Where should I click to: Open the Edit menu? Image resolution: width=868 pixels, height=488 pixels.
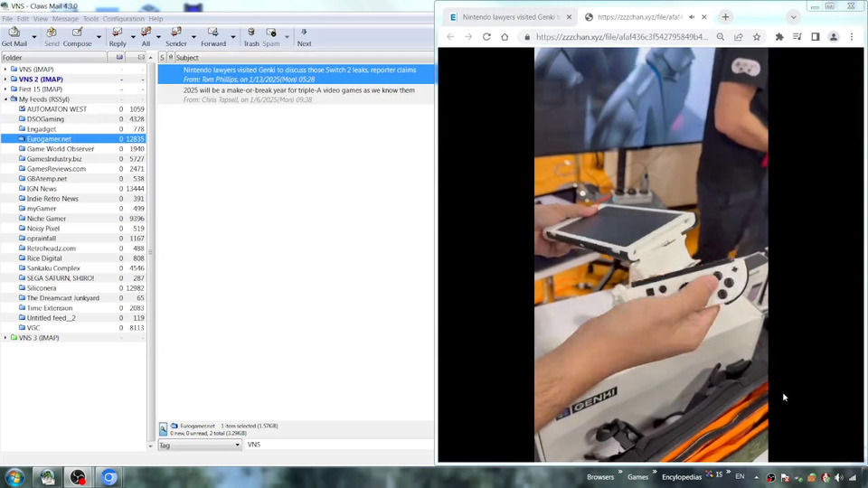point(23,19)
